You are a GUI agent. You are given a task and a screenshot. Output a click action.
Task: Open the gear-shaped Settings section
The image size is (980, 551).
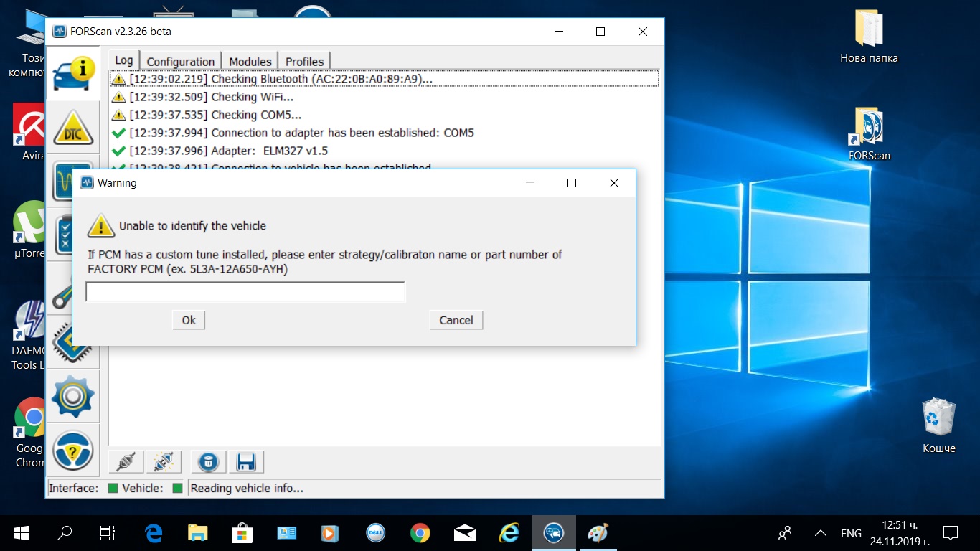pyautogui.click(x=73, y=395)
